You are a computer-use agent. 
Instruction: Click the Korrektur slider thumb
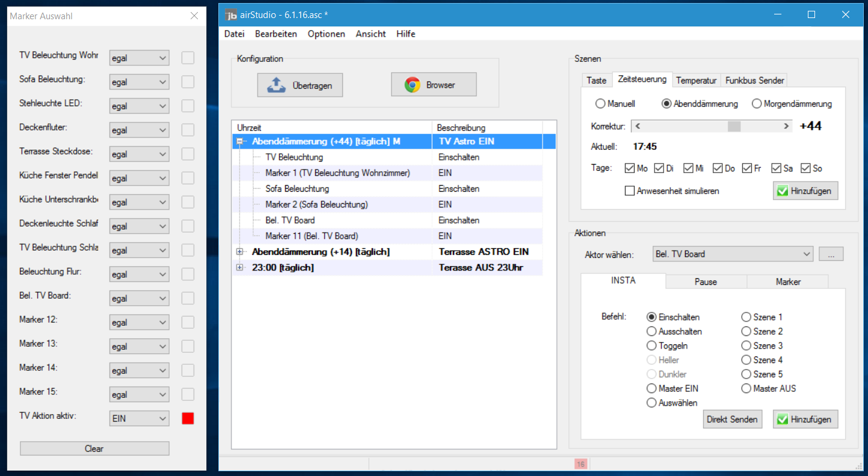(x=734, y=126)
